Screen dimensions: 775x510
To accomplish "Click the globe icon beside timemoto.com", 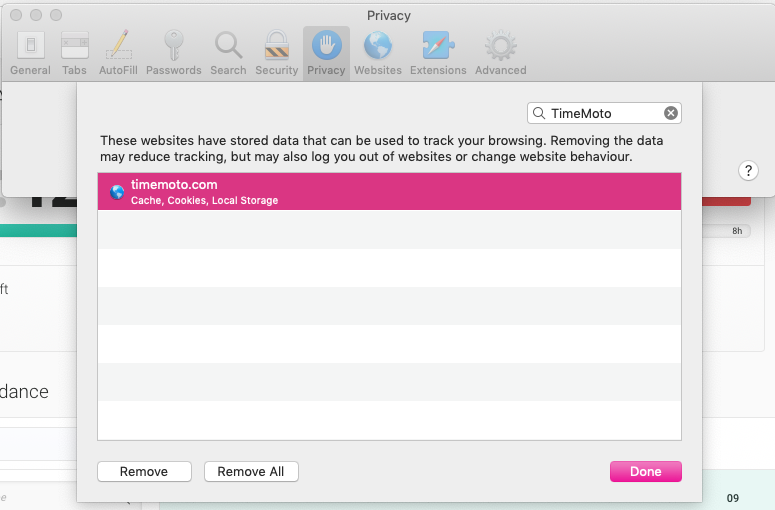I will 117,192.
